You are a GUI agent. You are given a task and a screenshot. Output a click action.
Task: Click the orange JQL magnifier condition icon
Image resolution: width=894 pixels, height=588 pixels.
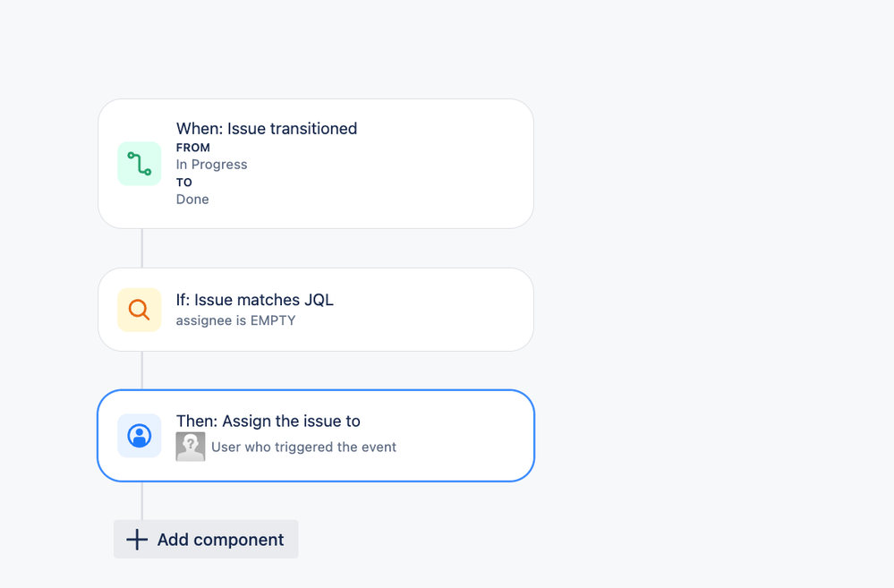click(139, 310)
